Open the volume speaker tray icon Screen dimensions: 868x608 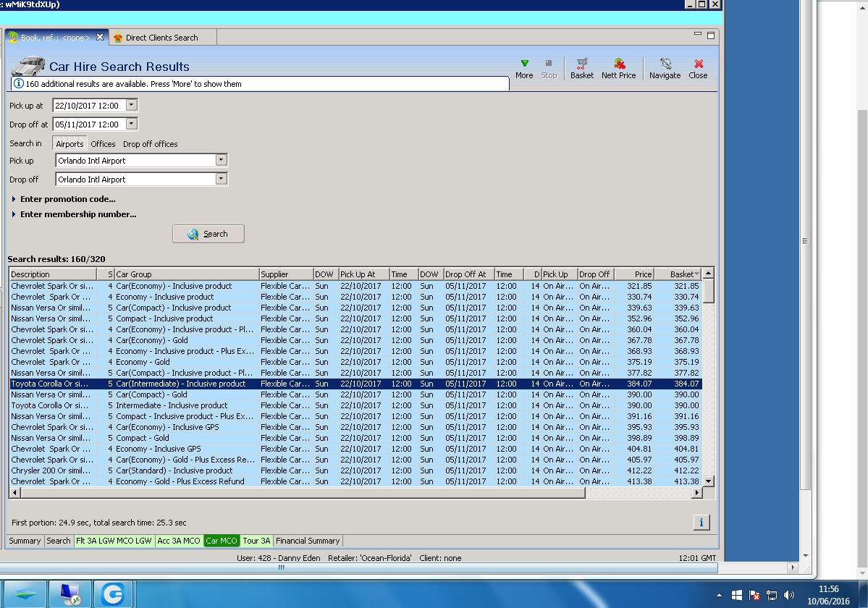click(789, 595)
